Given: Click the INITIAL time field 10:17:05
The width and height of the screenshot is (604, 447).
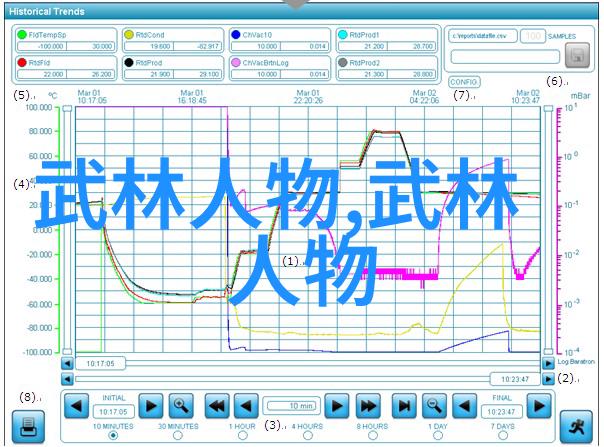Looking at the screenshot, I should click(x=113, y=412).
